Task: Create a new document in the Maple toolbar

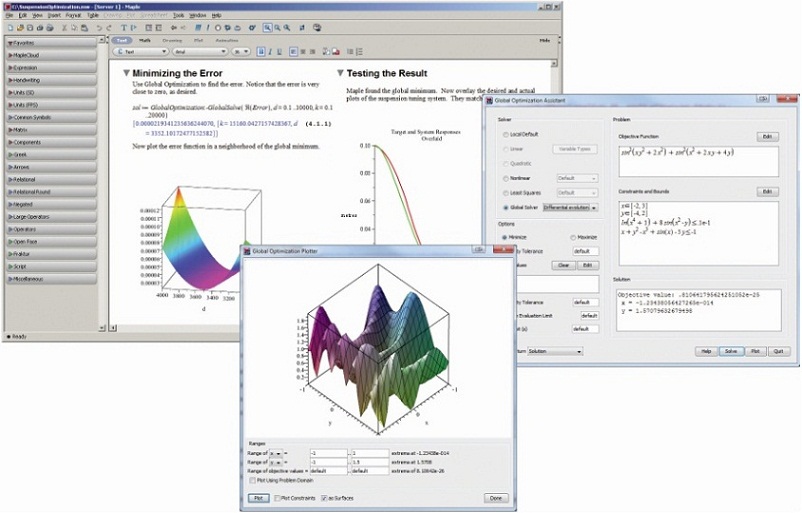Action: (x=10, y=28)
